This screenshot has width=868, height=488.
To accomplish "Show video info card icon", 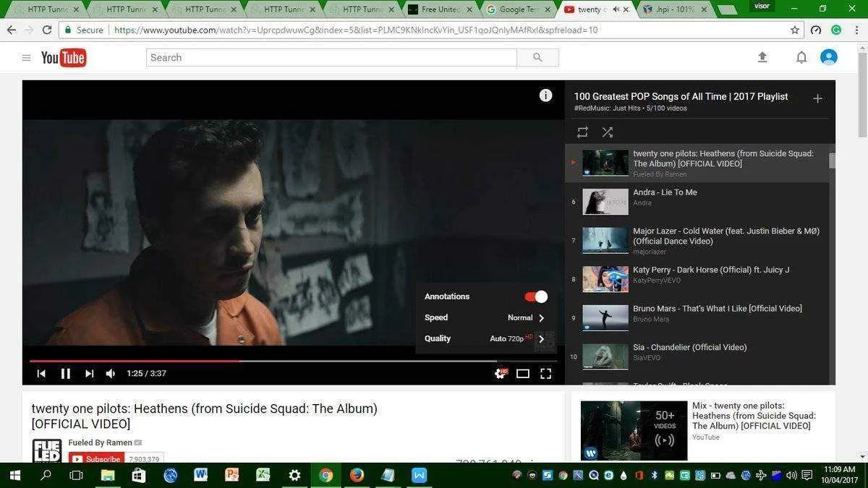I will point(546,95).
